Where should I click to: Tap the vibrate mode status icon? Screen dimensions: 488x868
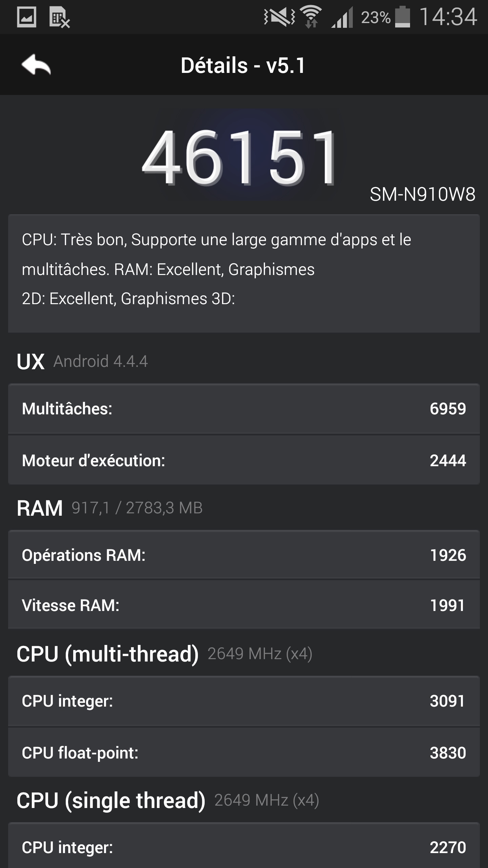pyautogui.click(x=279, y=17)
